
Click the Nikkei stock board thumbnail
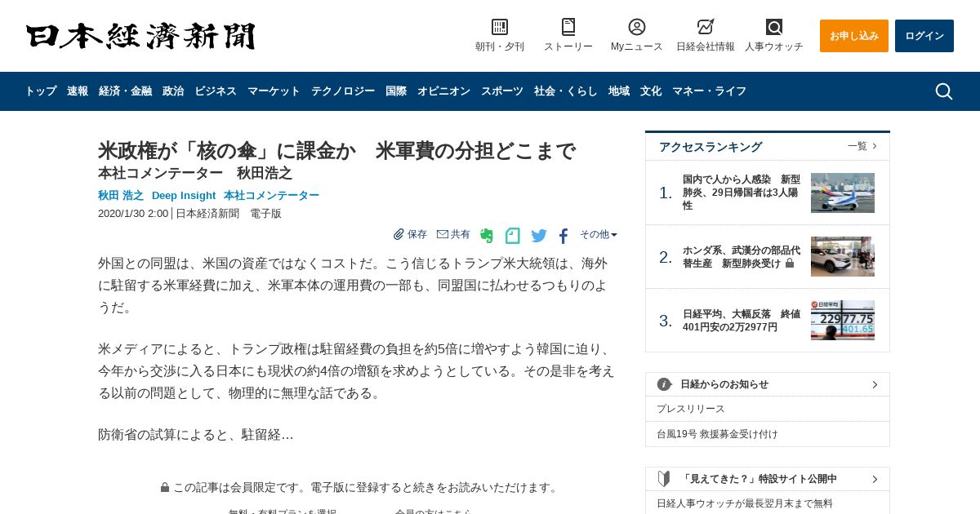coord(843,320)
